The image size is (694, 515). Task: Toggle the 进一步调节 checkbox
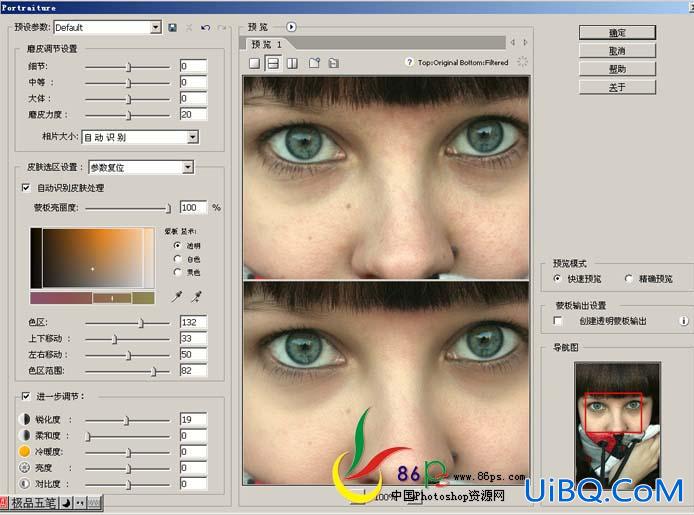coord(26,396)
